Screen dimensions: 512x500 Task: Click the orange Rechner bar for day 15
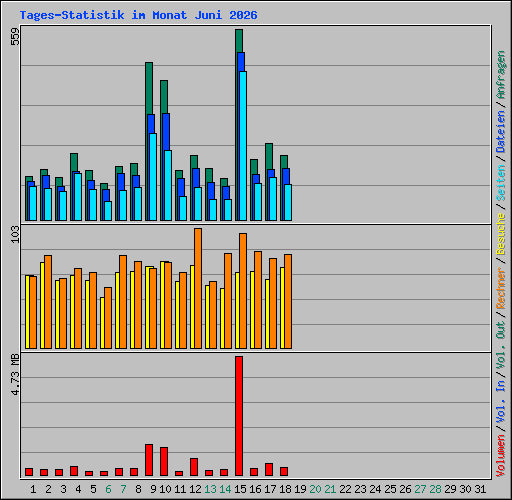pos(243,291)
